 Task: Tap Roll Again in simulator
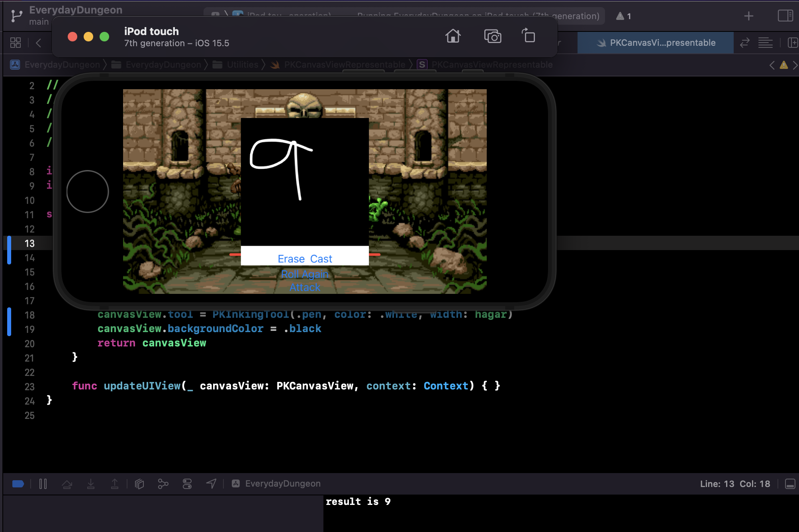click(305, 274)
